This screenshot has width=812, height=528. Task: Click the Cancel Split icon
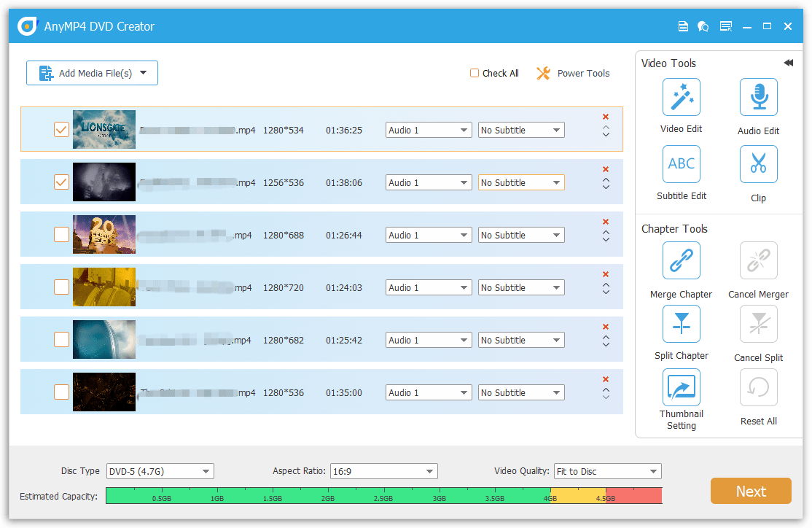click(758, 324)
